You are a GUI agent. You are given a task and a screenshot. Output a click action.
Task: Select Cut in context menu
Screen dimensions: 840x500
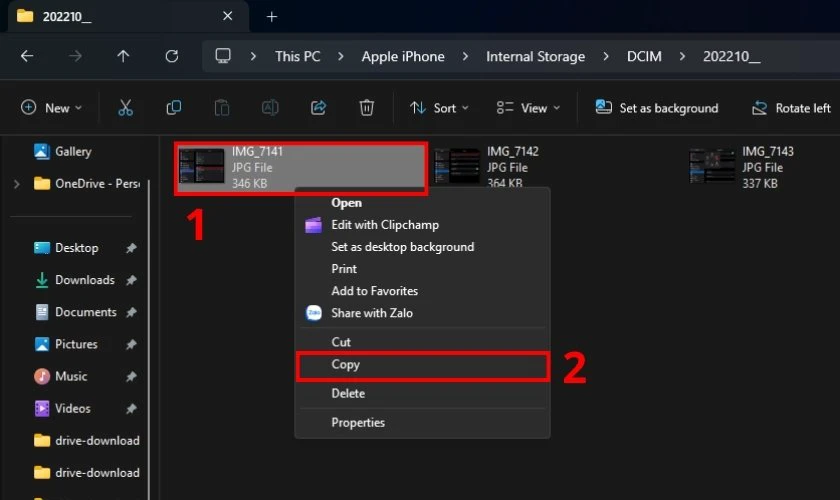coord(422,341)
